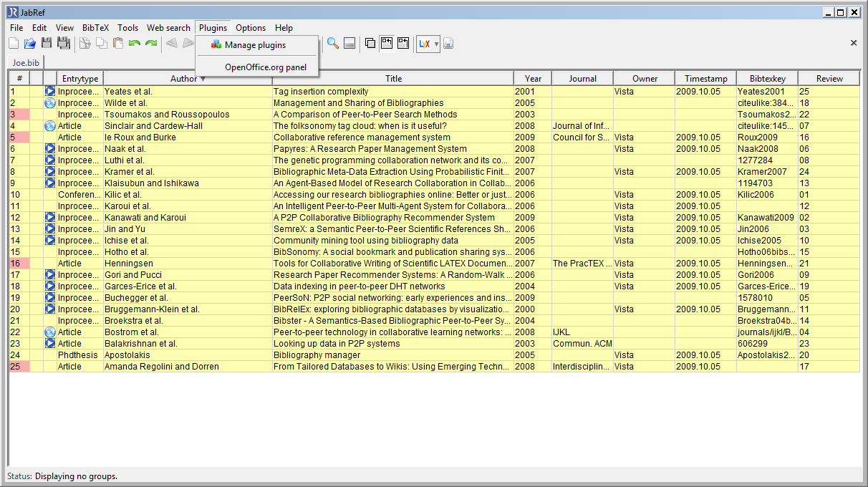Select OpenOffice.org panel menu entry

(256, 67)
